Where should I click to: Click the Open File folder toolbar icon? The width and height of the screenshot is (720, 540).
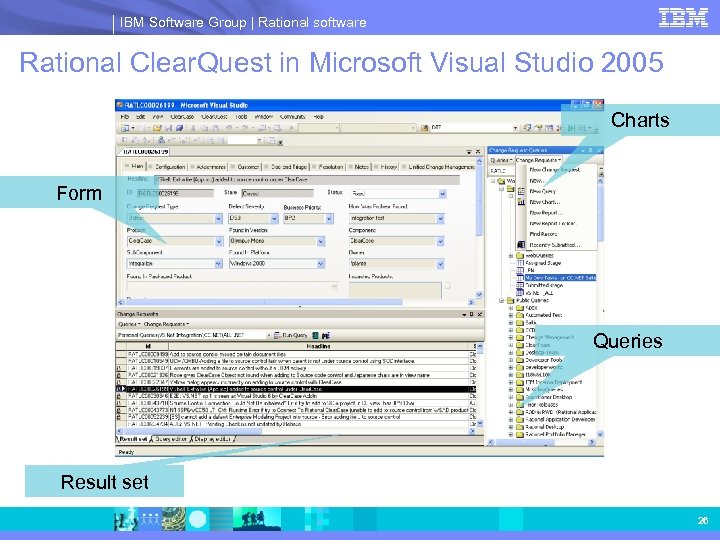point(158,128)
